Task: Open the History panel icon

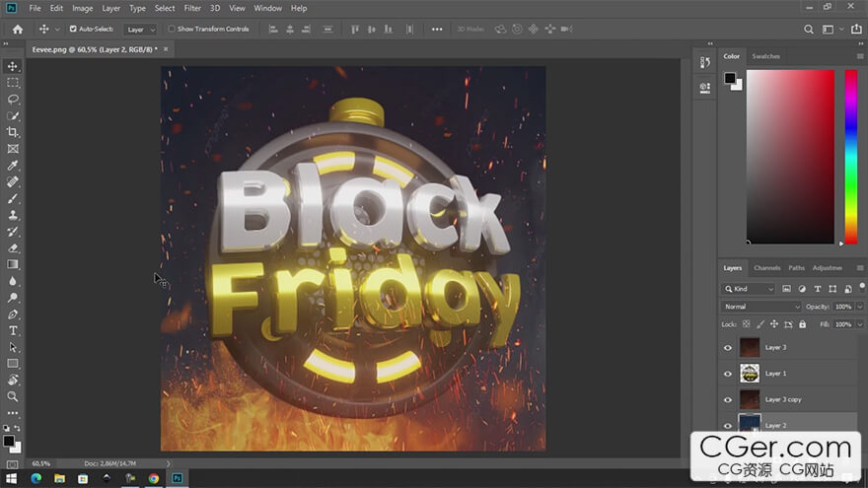Action: (x=704, y=62)
